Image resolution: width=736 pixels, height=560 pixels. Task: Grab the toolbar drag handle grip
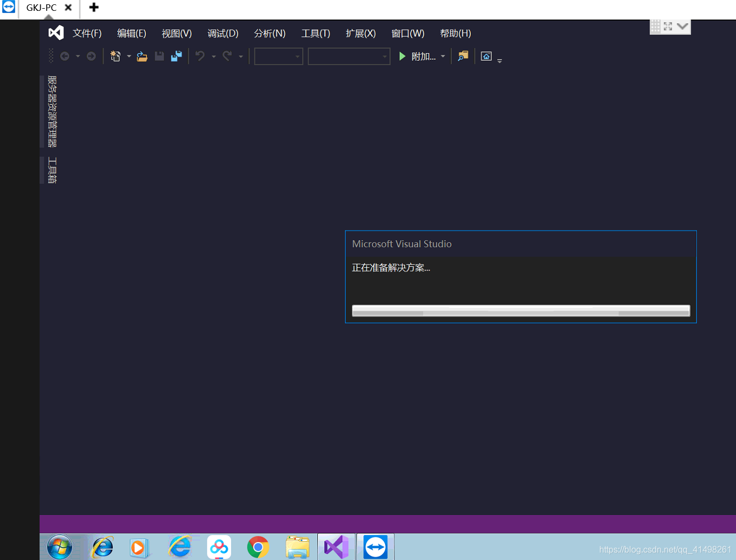(x=51, y=56)
